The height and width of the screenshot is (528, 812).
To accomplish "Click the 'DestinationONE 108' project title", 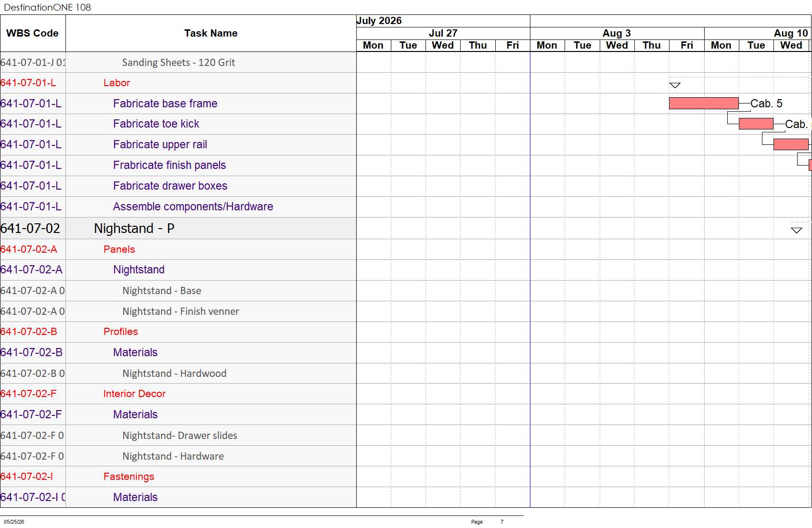I will point(47,7).
